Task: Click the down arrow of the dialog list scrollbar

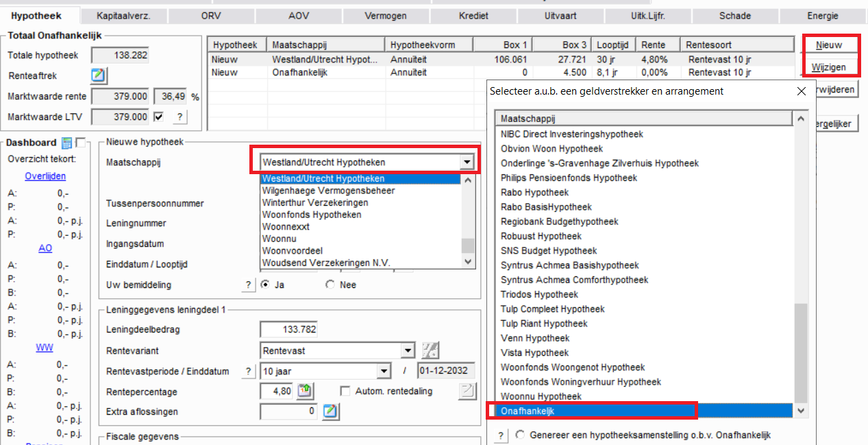Action: (800, 411)
